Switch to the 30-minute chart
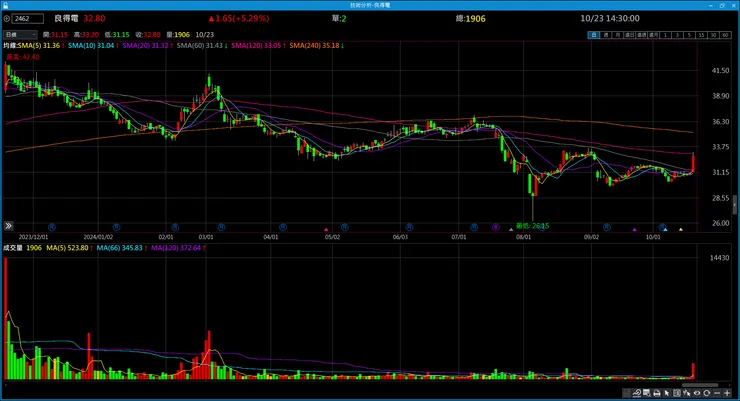 pos(714,35)
